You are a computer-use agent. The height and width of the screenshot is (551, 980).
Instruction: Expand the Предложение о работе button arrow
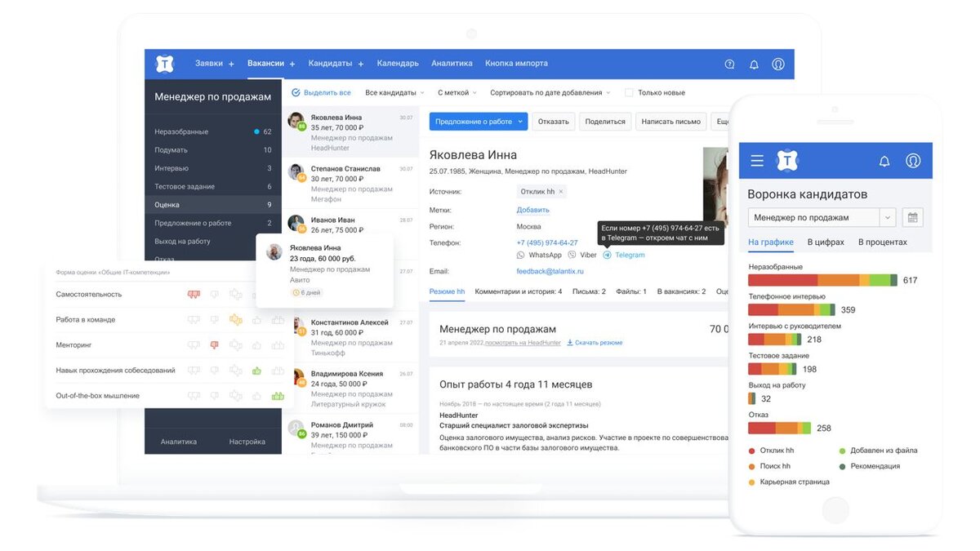tap(520, 122)
